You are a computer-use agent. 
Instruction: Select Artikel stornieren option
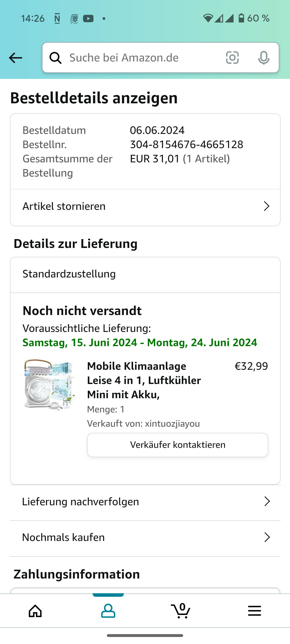64,206
